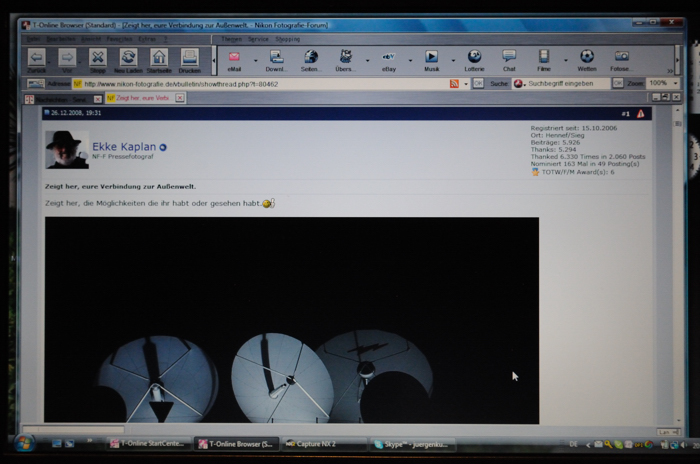Click the page scroll down arrow
700x464 pixels.
click(679, 421)
